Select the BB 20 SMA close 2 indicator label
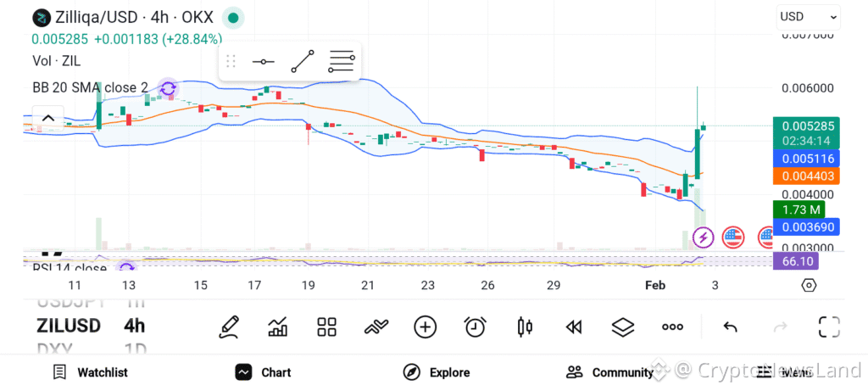 point(90,87)
